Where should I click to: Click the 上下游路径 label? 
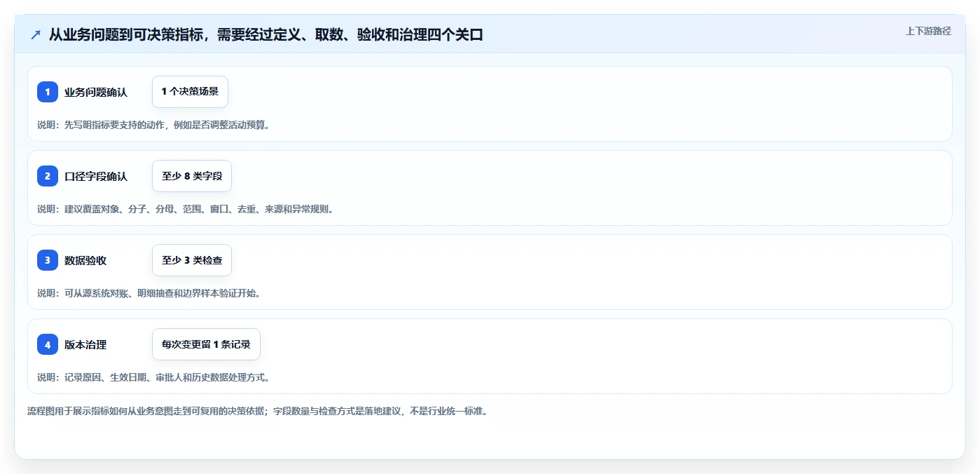tap(928, 31)
